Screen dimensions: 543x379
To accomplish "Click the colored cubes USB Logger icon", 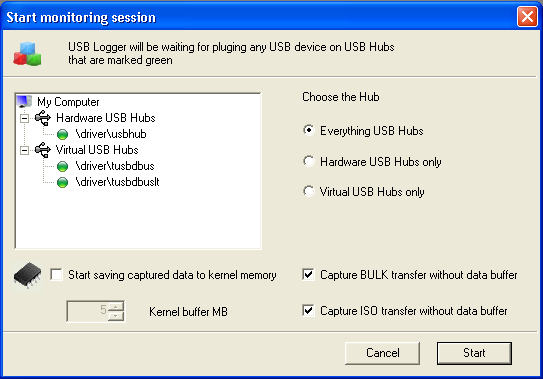I will [x=27, y=54].
